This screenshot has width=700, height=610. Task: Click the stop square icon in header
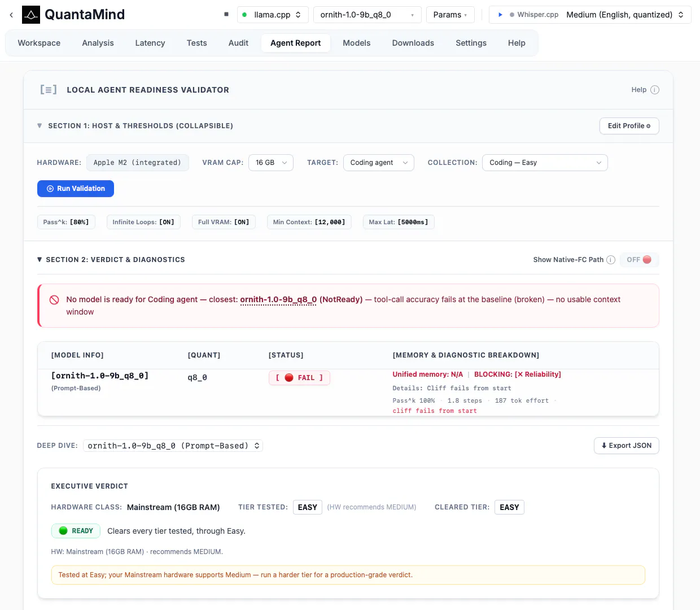pyautogui.click(x=226, y=14)
